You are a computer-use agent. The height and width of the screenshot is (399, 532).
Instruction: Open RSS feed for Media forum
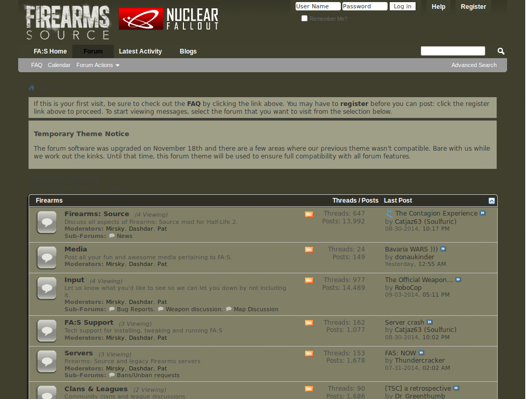(x=309, y=250)
